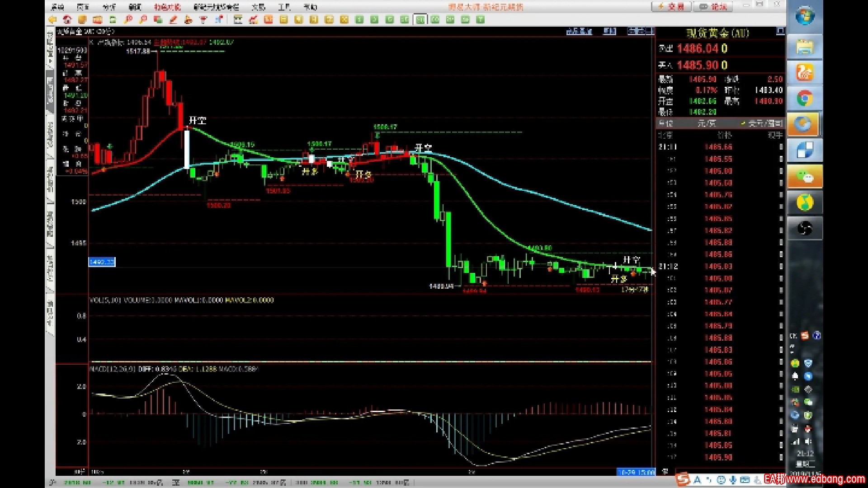868x488 pixels.
Task: Open WeChat from taskbar
Action: [x=805, y=177]
